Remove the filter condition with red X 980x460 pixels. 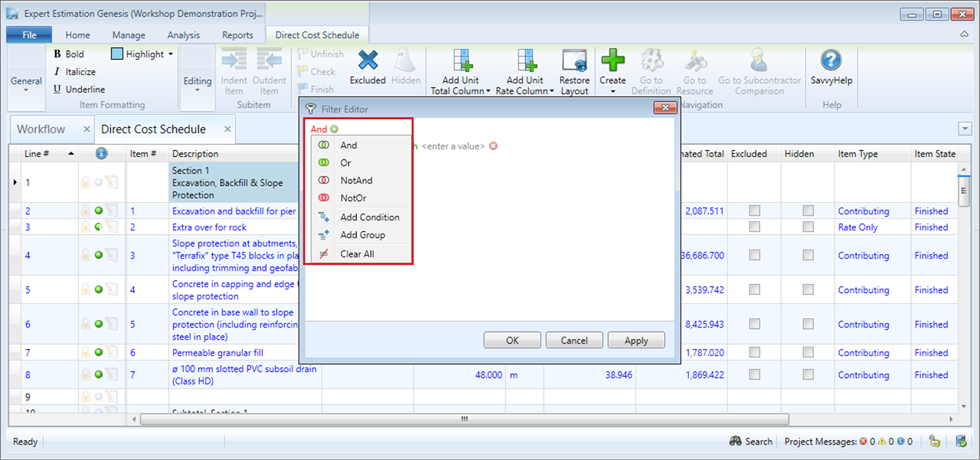point(493,145)
